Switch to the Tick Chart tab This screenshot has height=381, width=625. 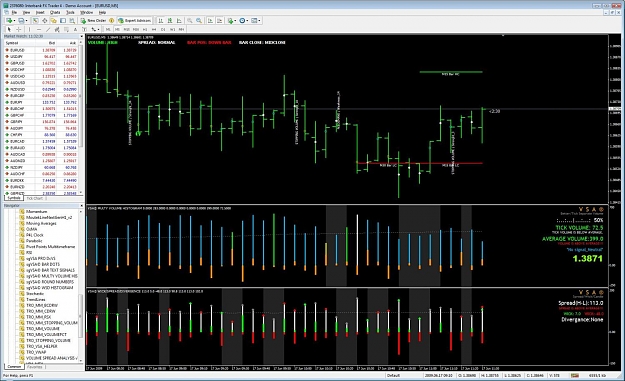35,198
